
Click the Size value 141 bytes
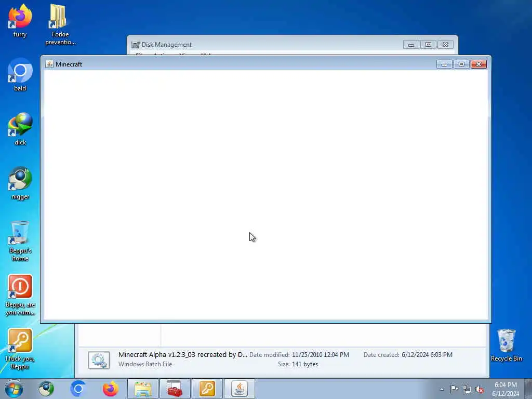click(305, 364)
